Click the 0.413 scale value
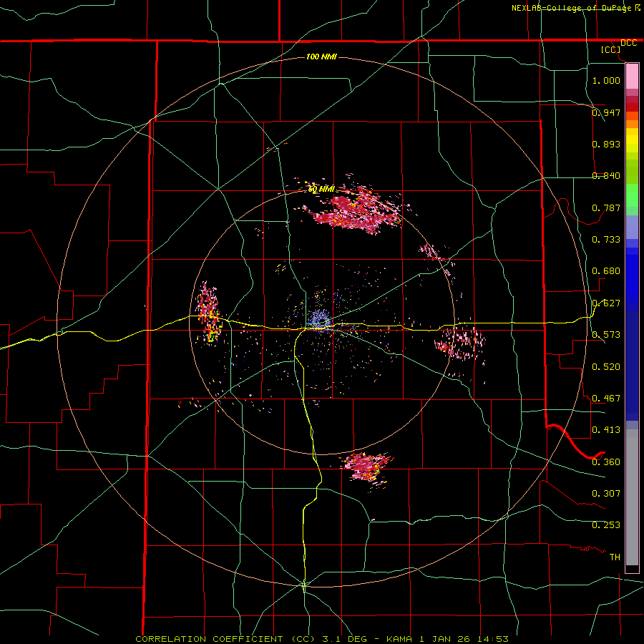 [606, 430]
